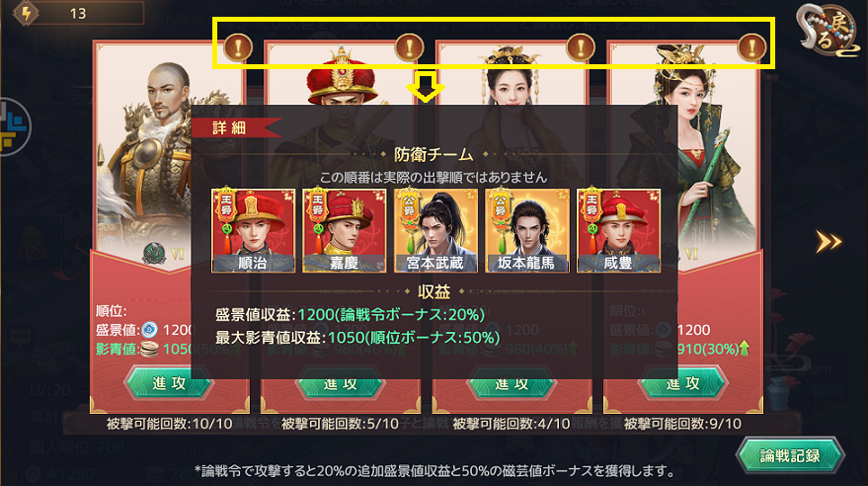The width and height of the screenshot is (868, 486).
Task: Expand next opponents with double-chevron arrow
Action: (829, 242)
